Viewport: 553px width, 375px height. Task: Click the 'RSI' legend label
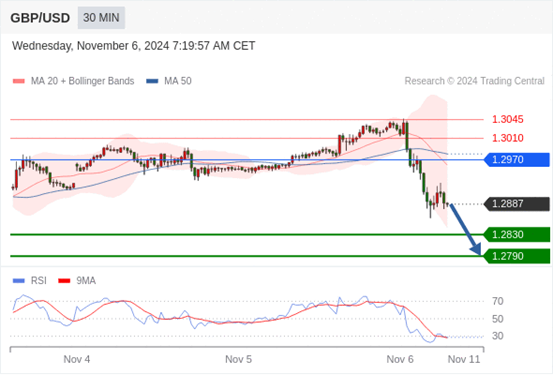tap(39, 281)
